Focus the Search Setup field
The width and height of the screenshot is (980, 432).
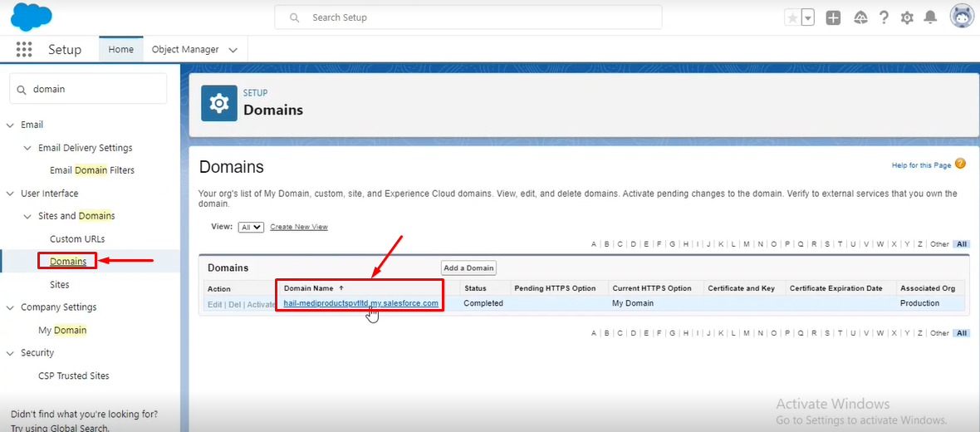[468, 17]
